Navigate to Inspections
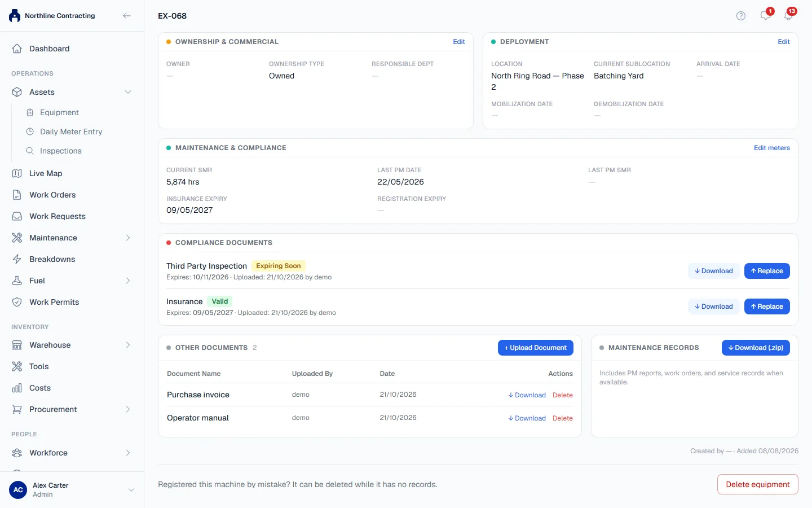The width and height of the screenshot is (812, 508). point(78,151)
